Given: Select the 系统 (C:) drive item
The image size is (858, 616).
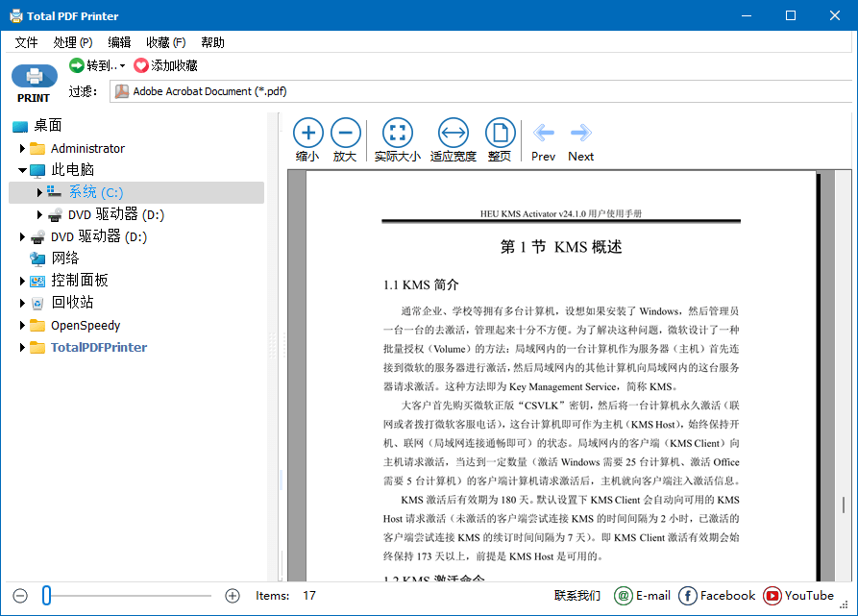Looking at the screenshot, I should pos(95,191).
